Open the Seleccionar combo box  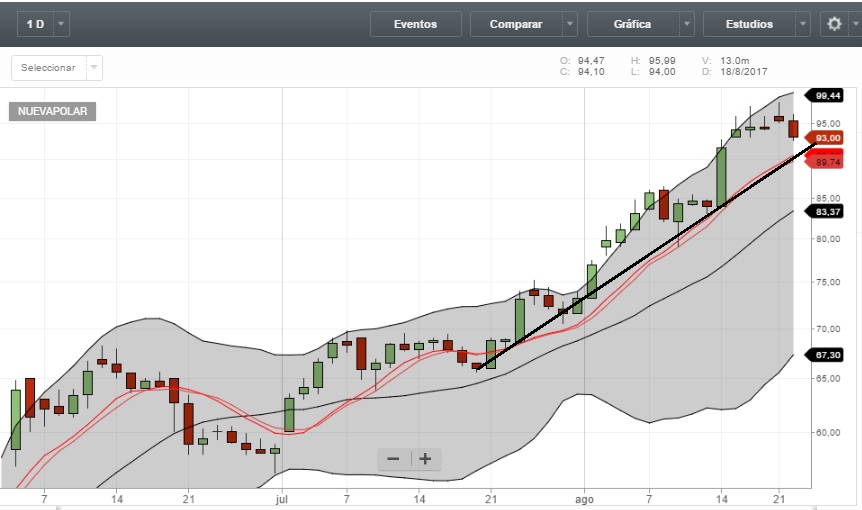(x=57, y=68)
